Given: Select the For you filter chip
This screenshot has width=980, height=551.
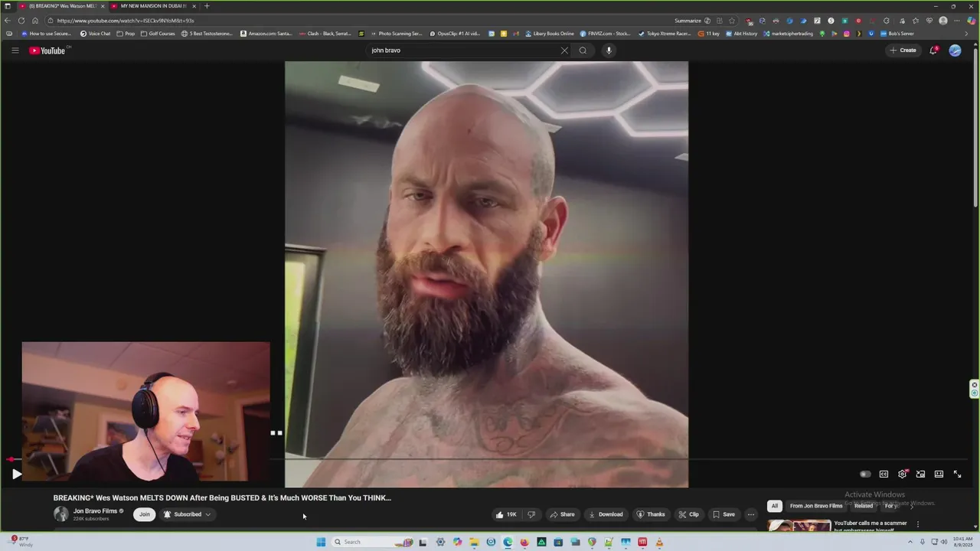Looking at the screenshot, I should pyautogui.click(x=891, y=506).
